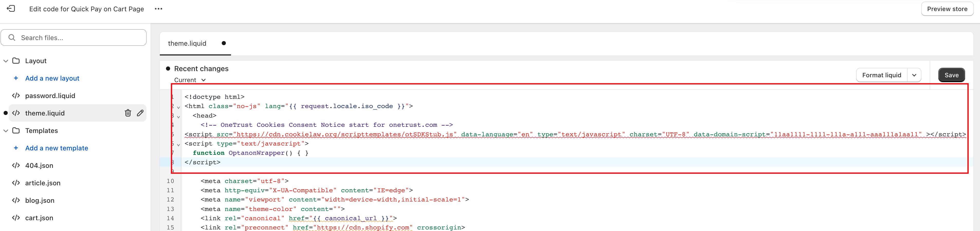Screen dimensions: 980x231
Task: Click code icon next to blog.json
Action: [x=16, y=201]
